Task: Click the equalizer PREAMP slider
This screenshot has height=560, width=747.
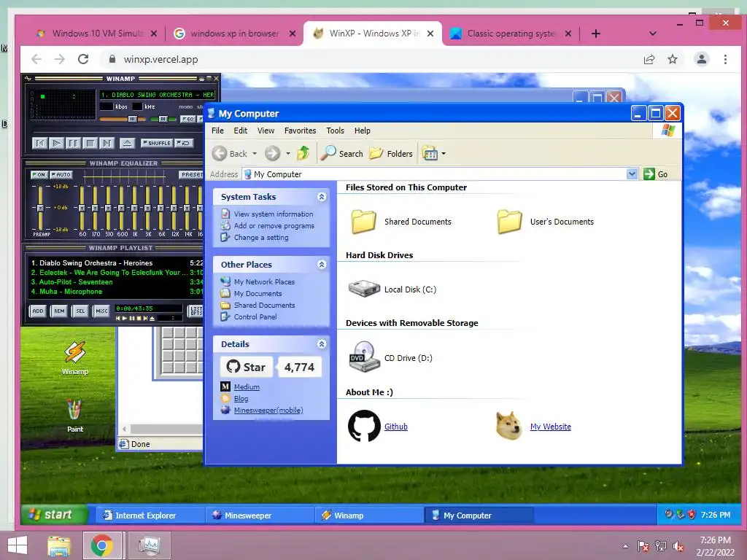Action: click(x=41, y=208)
